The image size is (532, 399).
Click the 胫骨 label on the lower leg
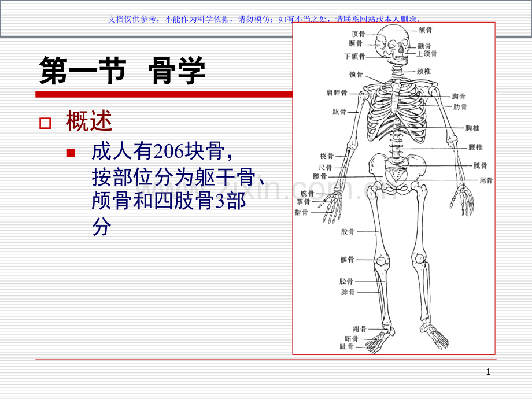tap(346, 281)
